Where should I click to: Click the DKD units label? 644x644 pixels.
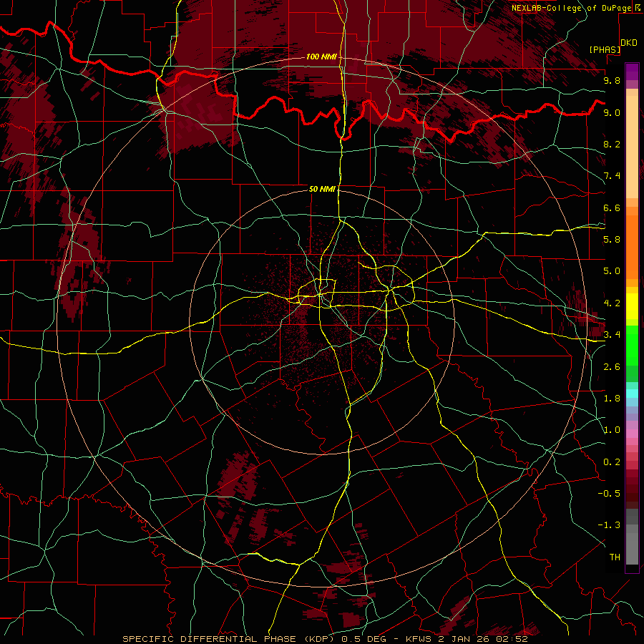point(628,43)
